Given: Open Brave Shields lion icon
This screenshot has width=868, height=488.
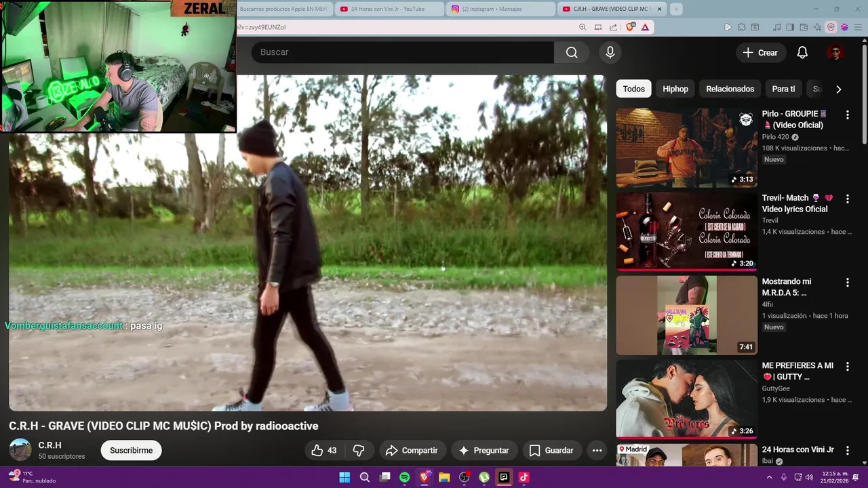Looking at the screenshot, I should (630, 27).
